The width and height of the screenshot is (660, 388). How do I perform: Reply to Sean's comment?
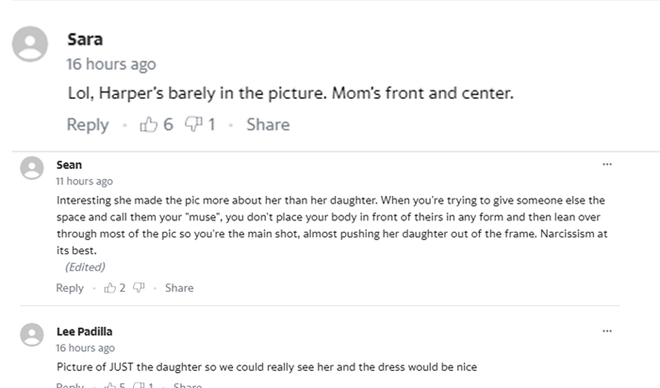70,288
